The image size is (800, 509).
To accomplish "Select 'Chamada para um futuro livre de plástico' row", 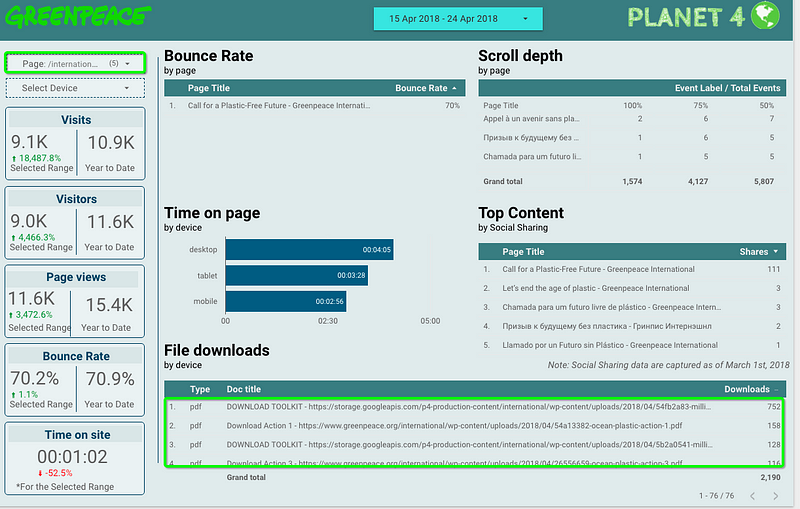I will coord(632,307).
